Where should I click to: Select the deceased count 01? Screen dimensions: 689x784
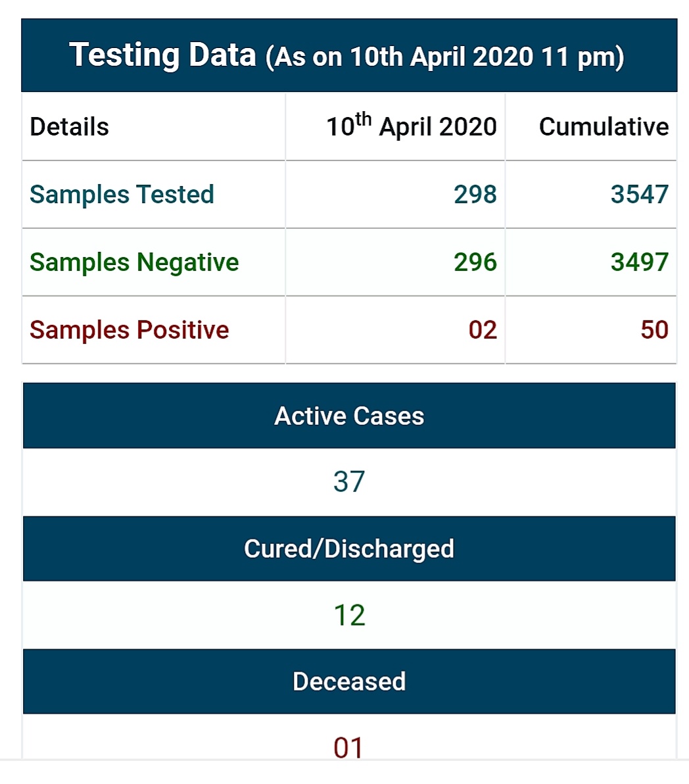tap(348, 748)
